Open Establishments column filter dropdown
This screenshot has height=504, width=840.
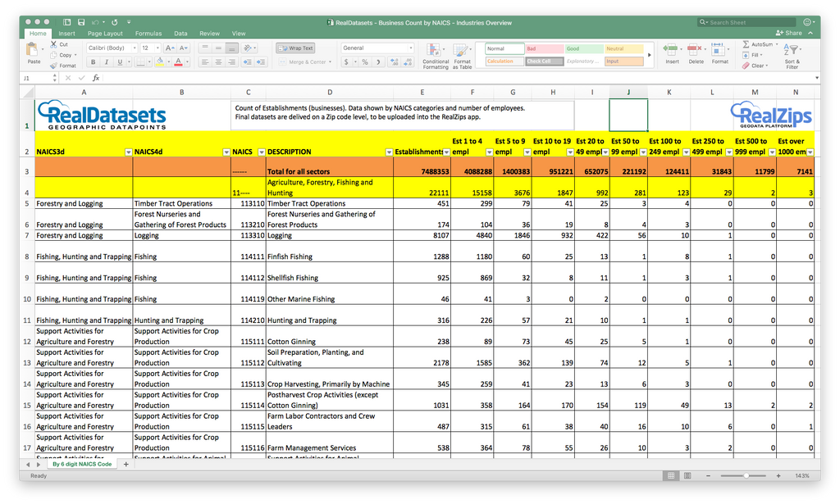click(x=446, y=152)
